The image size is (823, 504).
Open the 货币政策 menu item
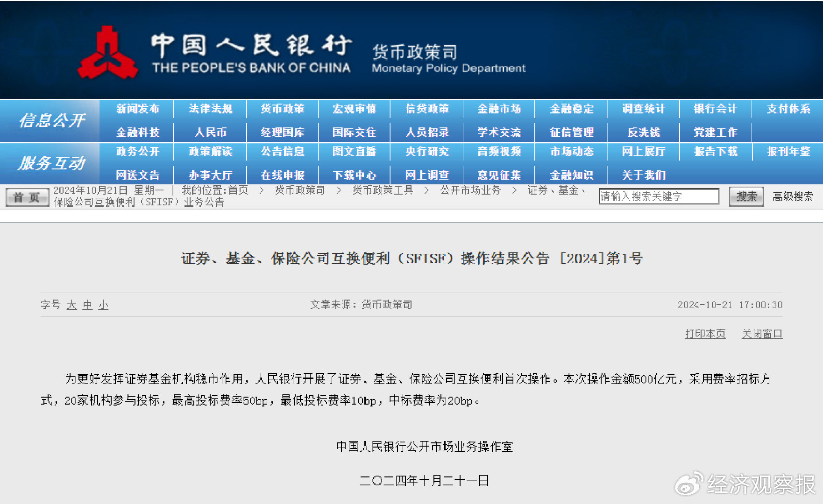tap(283, 109)
